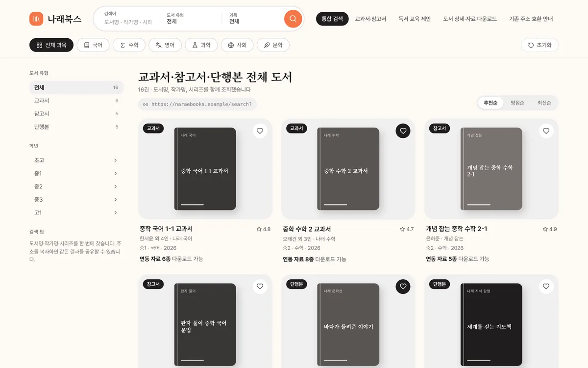This screenshot has width=588, height=368.
Task: Click the 중1 · 국어 · 2026 detail text
Action: [158, 248]
